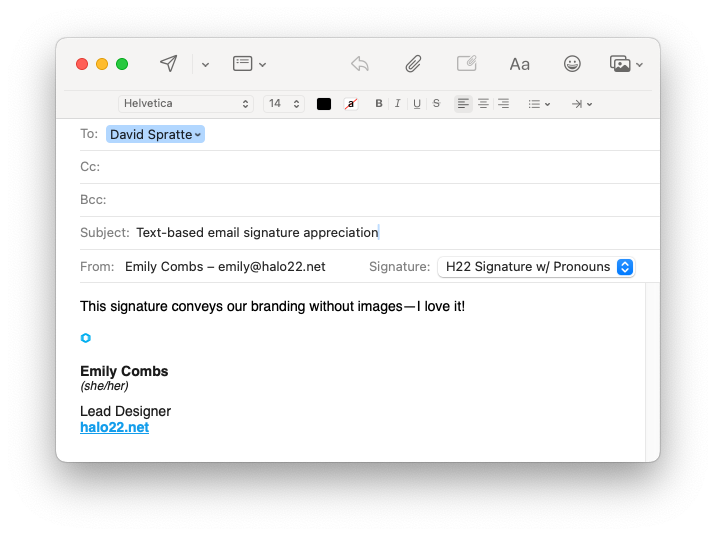
Task: Toggle italic formatting
Action: click(x=398, y=104)
